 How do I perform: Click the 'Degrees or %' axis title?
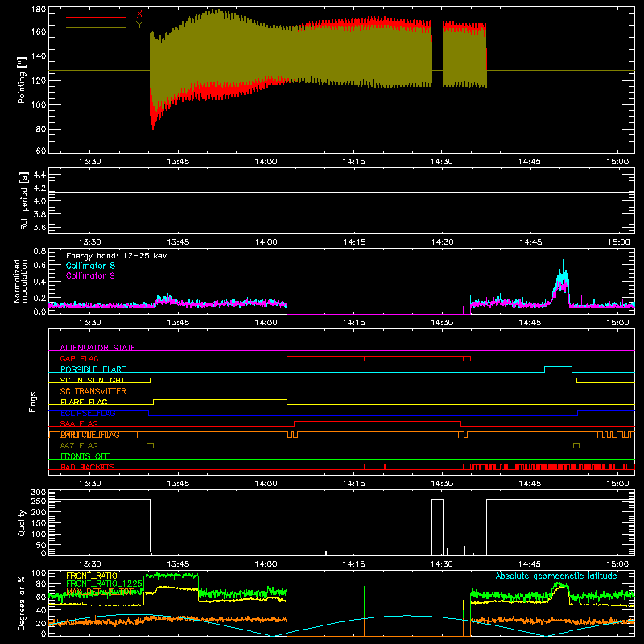pyautogui.click(x=21, y=603)
